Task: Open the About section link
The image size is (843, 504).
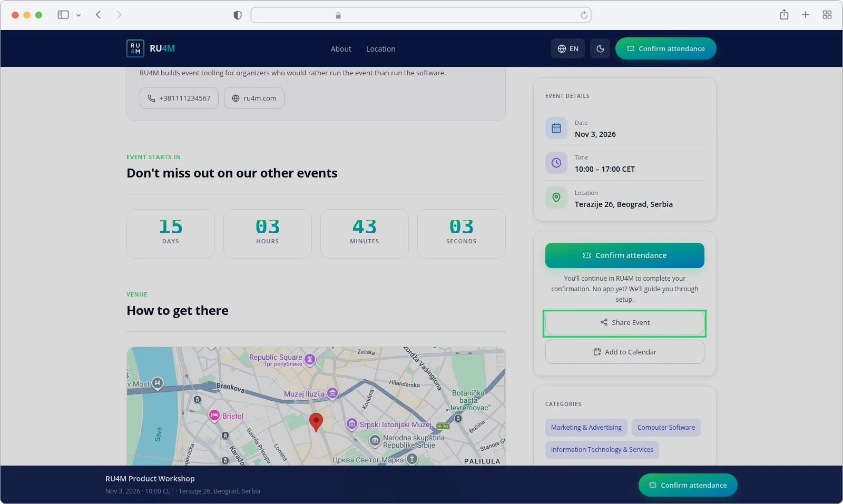Action: (x=341, y=49)
